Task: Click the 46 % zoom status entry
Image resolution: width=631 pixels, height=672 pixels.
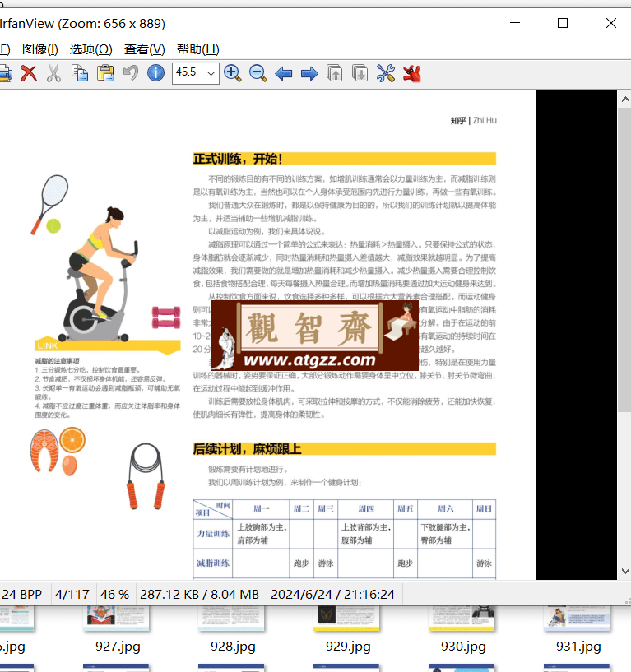Action: point(114,595)
